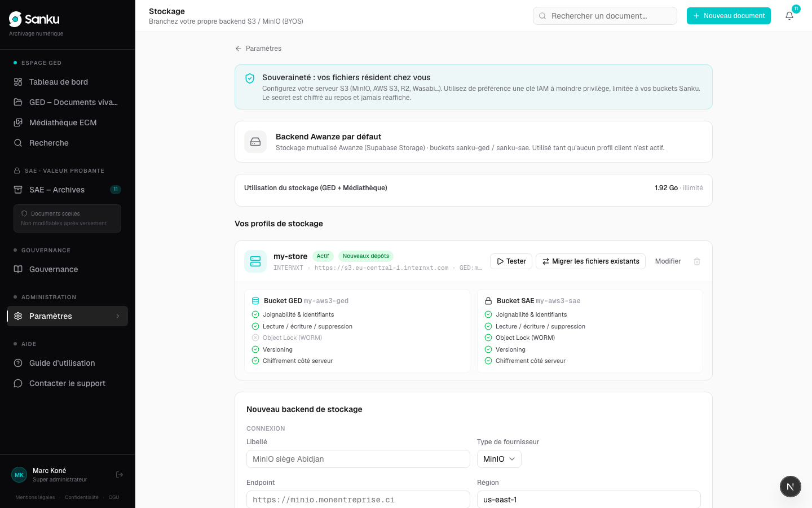The width and height of the screenshot is (812, 508).
Task: Click the Backend Awanze par défaut title
Action: [328, 137]
